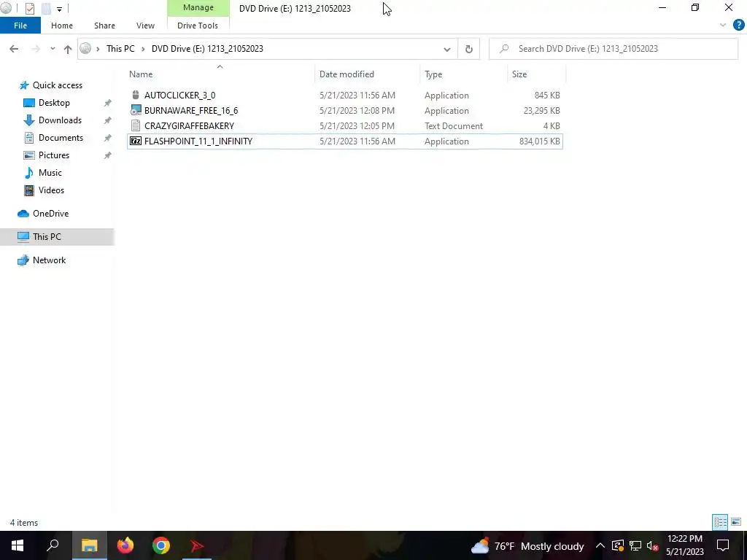Click the system window menu disc icon
Viewport: 747px width, 560px height.
(x=6, y=8)
